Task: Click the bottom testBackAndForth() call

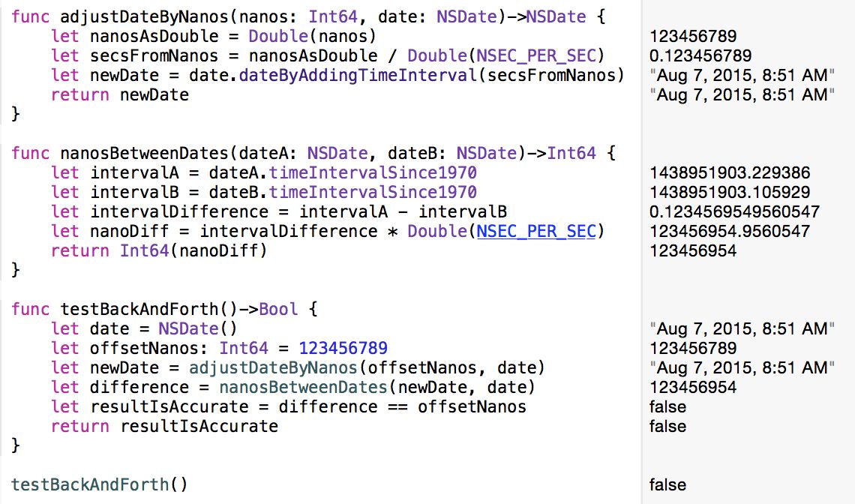Action: [99, 484]
